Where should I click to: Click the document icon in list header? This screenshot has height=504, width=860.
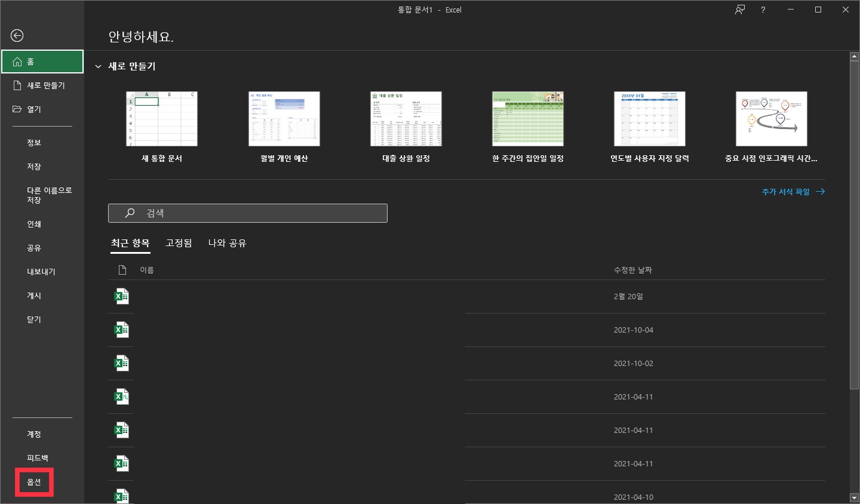[122, 270]
